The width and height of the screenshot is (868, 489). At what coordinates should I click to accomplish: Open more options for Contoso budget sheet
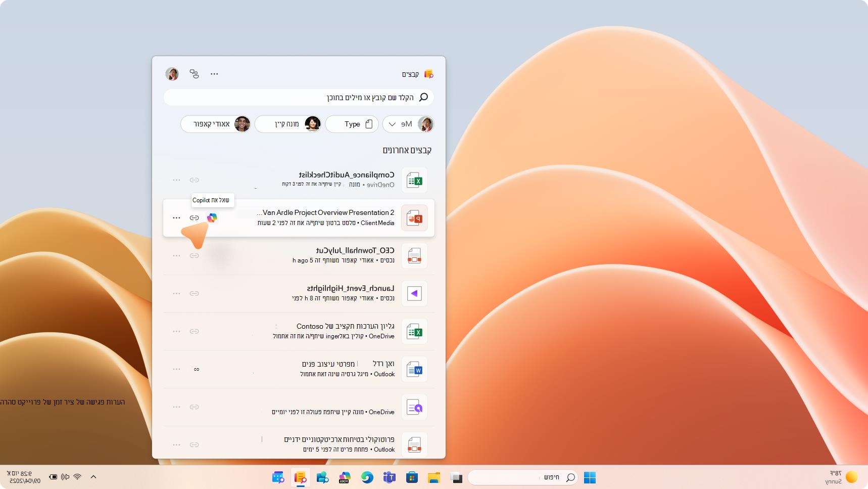click(176, 331)
